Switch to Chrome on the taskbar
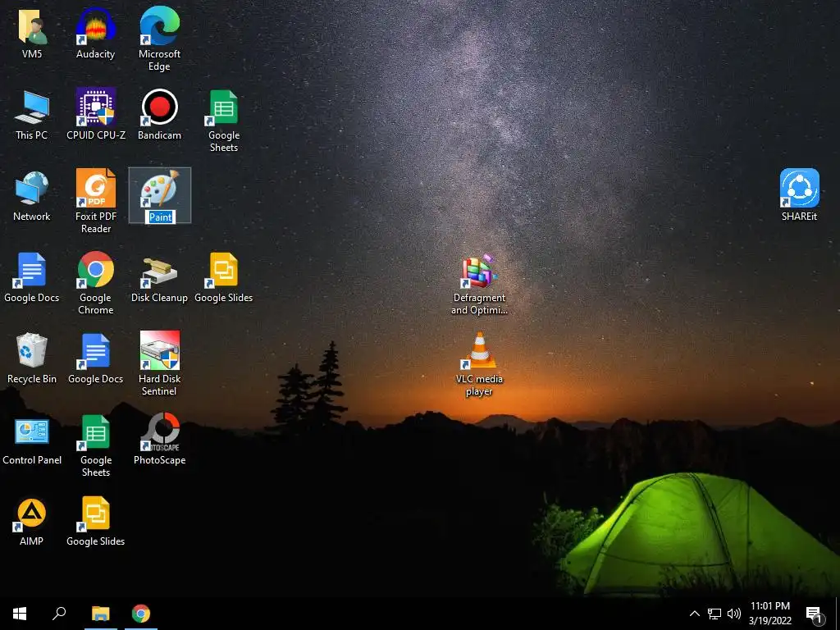840x630 pixels. pos(141,614)
